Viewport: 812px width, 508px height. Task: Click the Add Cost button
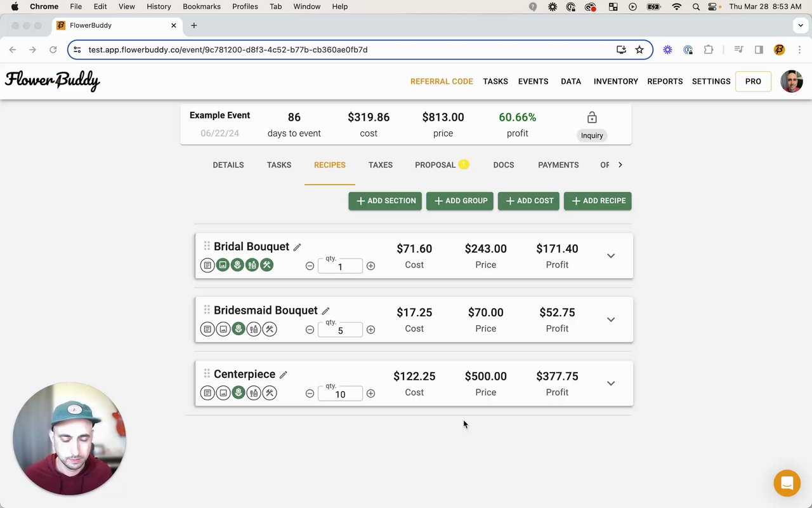point(528,201)
